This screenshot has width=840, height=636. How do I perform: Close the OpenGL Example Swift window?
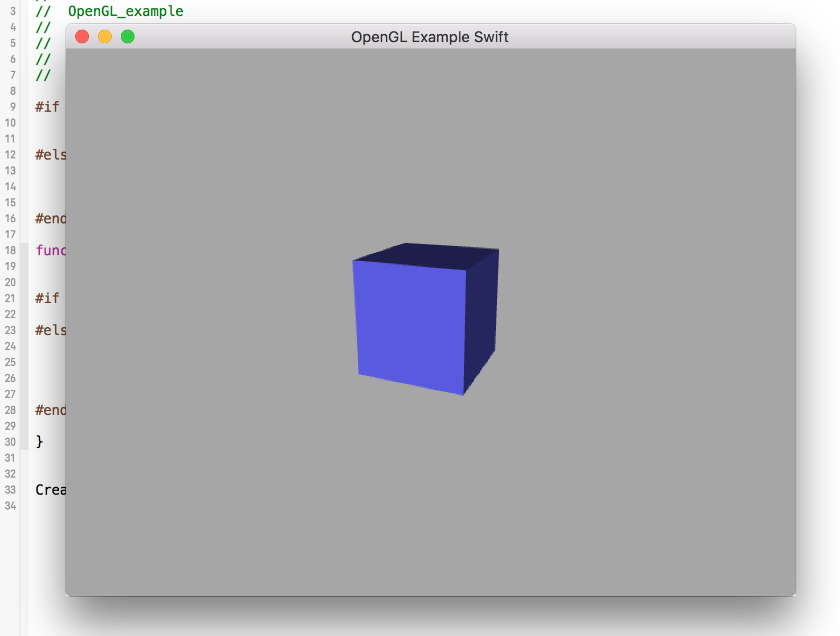click(x=82, y=37)
